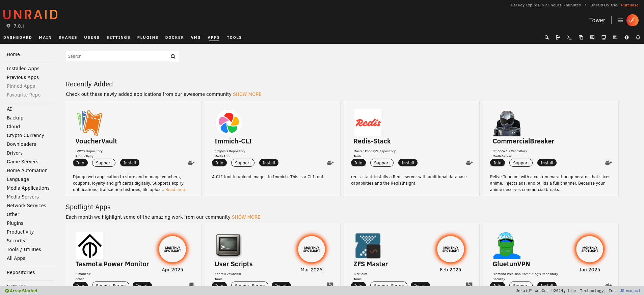Click Install on the CommercialBreaker card

point(547,163)
